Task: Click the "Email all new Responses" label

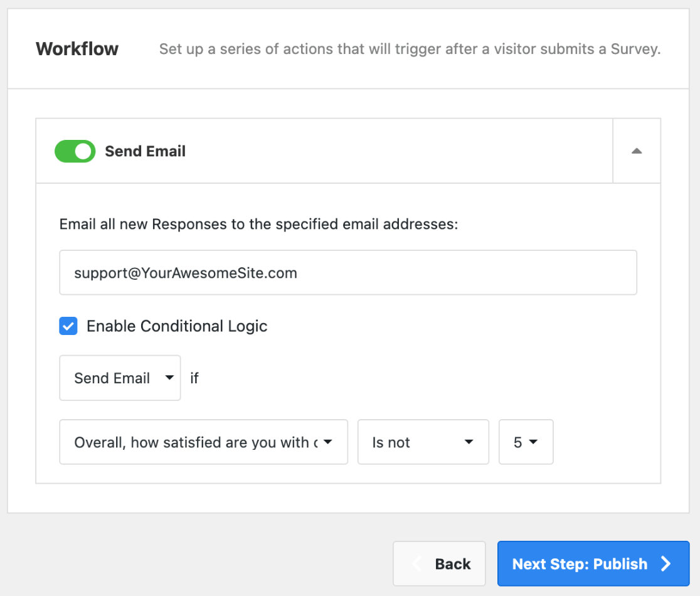Action: pos(258,224)
